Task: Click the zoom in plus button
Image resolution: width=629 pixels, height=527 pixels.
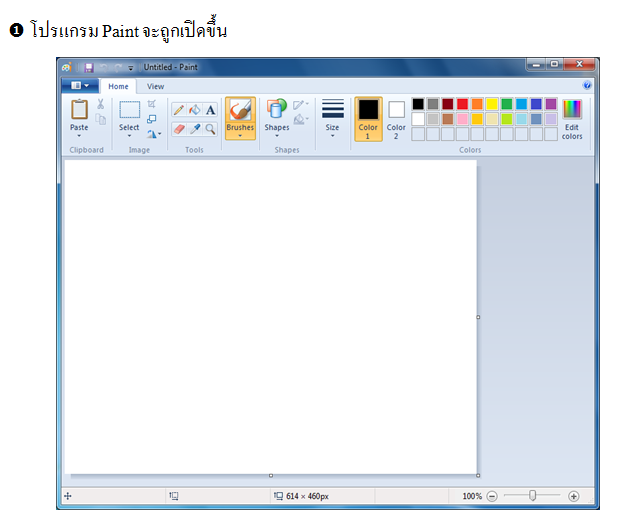Action: 574,496
